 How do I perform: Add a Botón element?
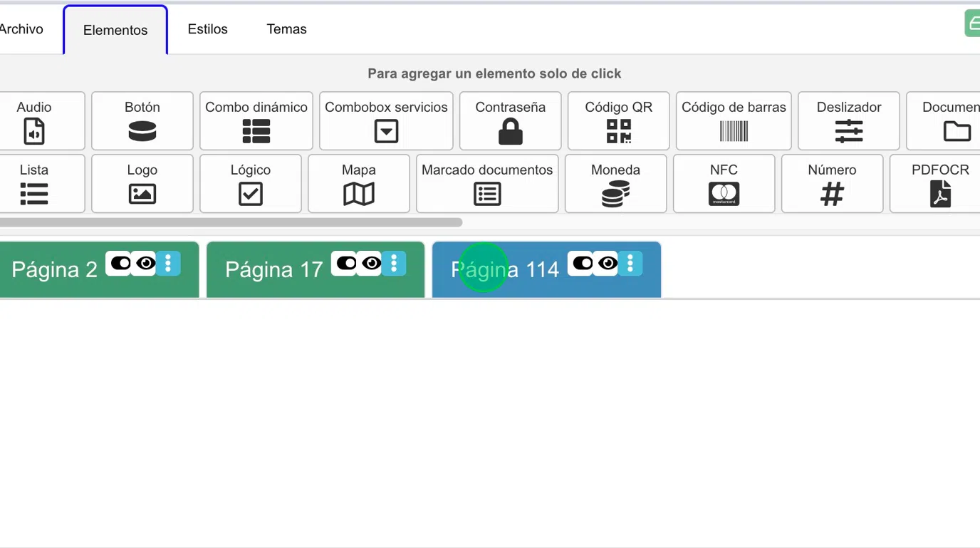coord(142,120)
